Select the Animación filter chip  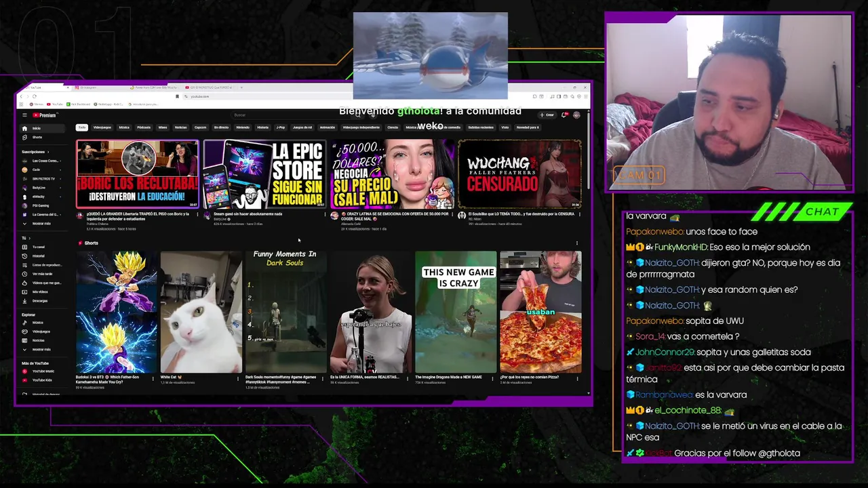click(x=327, y=127)
